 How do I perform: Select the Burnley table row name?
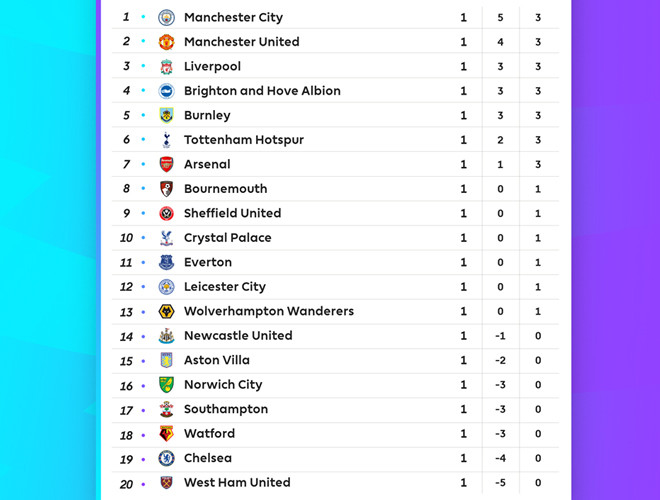tap(207, 115)
